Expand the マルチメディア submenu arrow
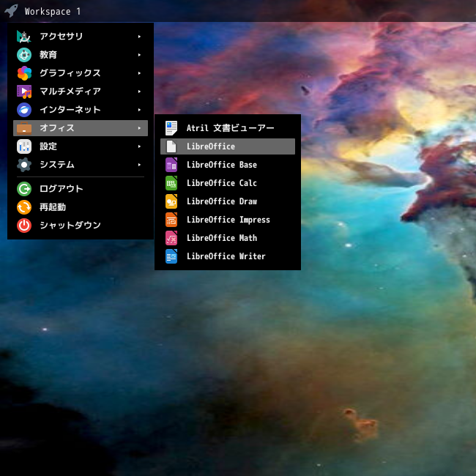The width and height of the screenshot is (476, 476). coord(139,92)
